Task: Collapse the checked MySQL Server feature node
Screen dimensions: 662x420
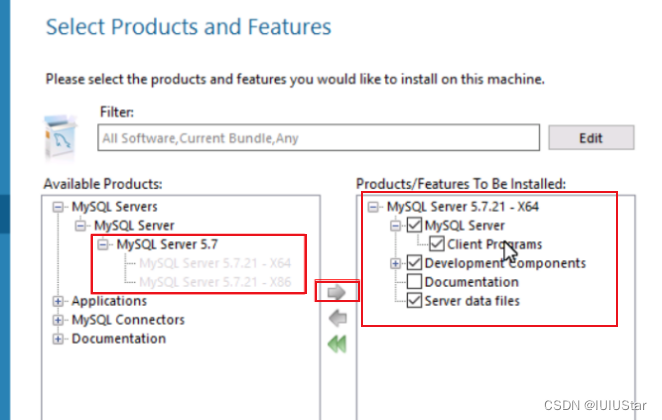Action: pyautogui.click(x=396, y=225)
